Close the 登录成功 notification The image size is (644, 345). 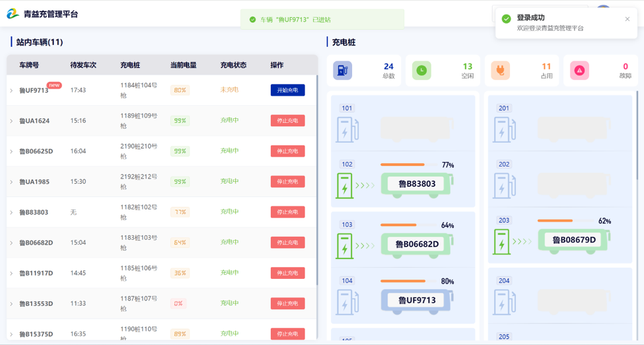point(627,19)
